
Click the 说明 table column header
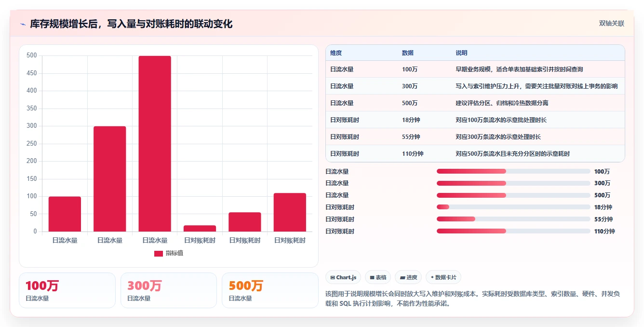click(461, 53)
